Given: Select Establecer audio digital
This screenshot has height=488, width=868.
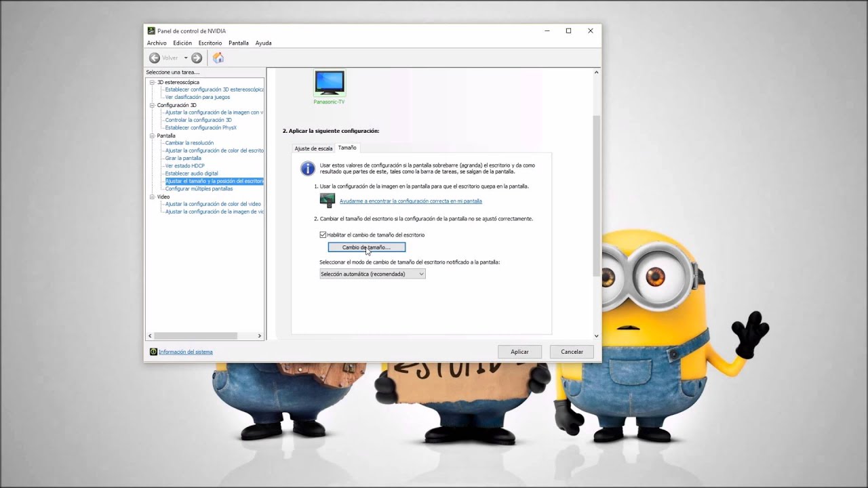Looking at the screenshot, I should (192, 174).
